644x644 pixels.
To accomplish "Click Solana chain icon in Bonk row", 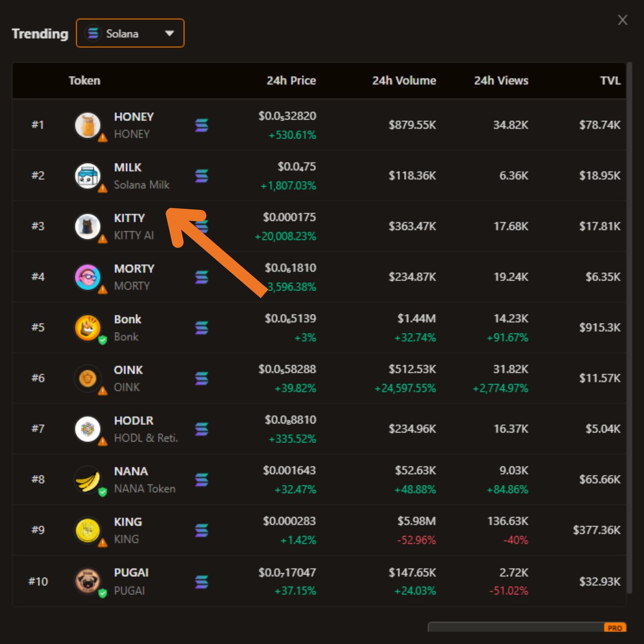I will pyautogui.click(x=202, y=327).
